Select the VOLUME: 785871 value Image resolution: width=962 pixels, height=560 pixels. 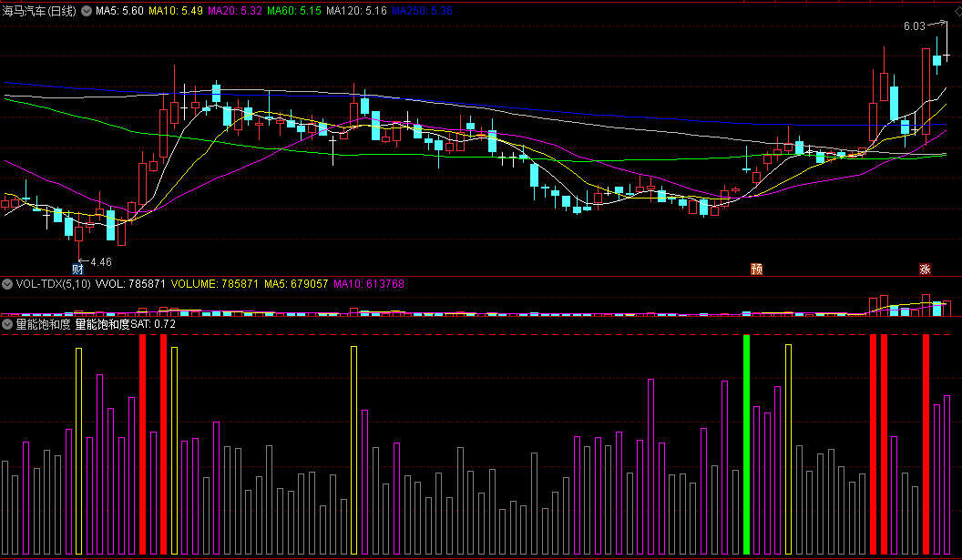(215, 284)
